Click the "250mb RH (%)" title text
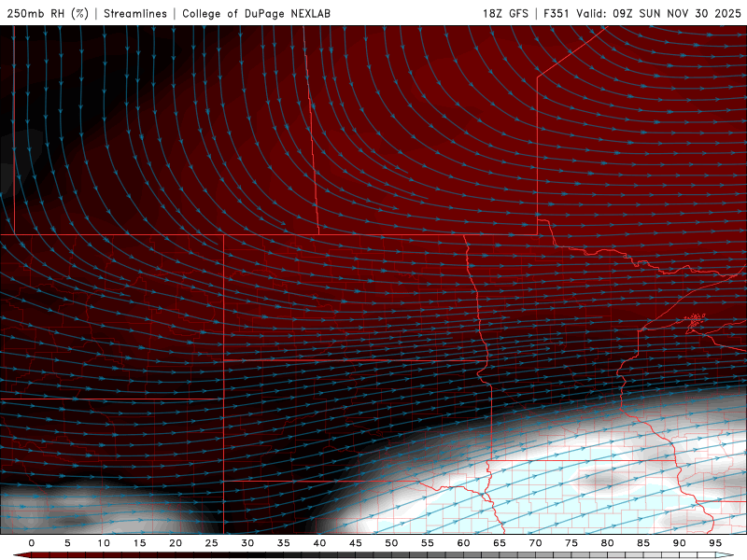 [48, 13]
